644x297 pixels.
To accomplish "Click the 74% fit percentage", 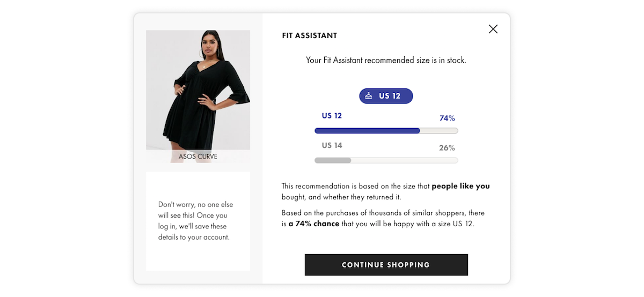I will [447, 118].
